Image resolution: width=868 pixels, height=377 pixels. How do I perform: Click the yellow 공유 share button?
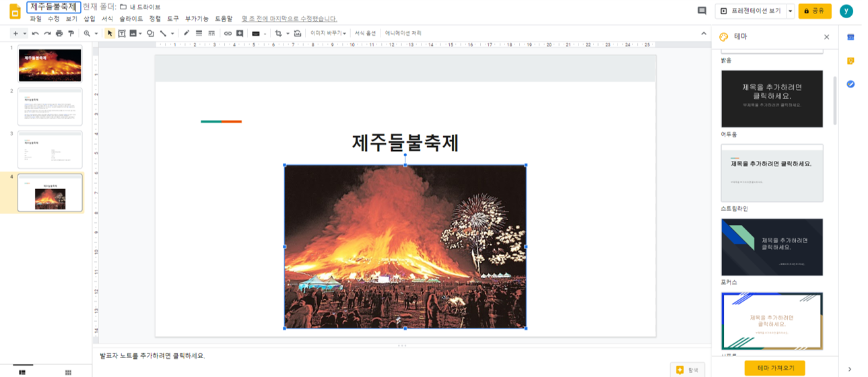(815, 11)
